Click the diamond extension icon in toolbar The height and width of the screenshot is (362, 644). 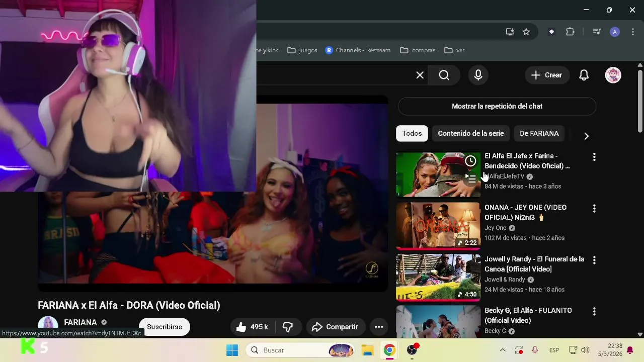pyautogui.click(x=551, y=32)
